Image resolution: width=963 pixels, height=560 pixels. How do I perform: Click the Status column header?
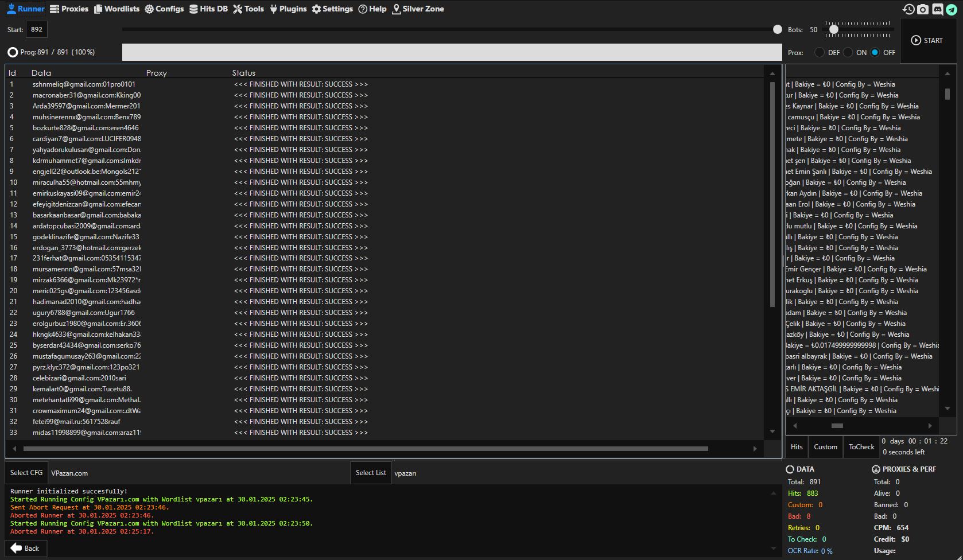click(244, 73)
